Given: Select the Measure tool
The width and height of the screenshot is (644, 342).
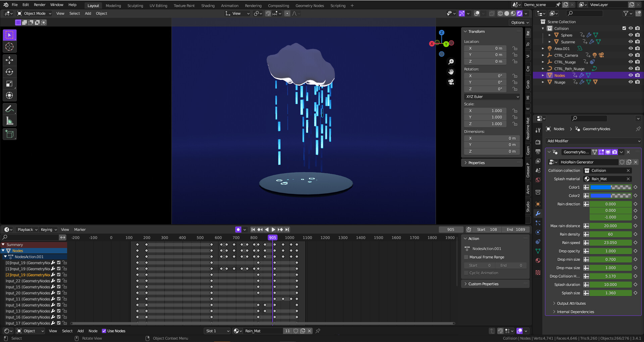Looking at the screenshot, I should click(x=9, y=120).
